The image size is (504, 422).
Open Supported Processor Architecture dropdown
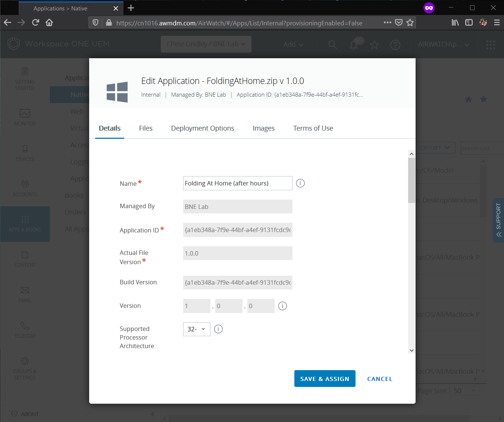click(x=197, y=329)
